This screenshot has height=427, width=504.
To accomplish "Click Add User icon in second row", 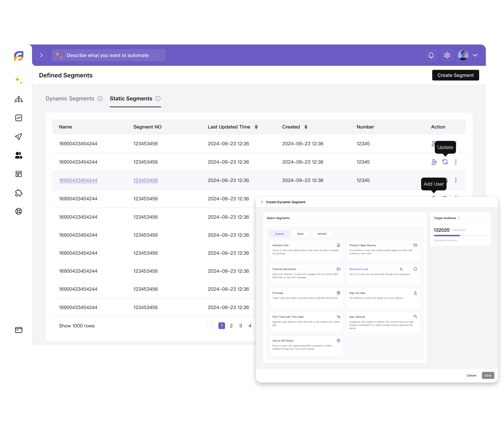I will coord(434,162).
